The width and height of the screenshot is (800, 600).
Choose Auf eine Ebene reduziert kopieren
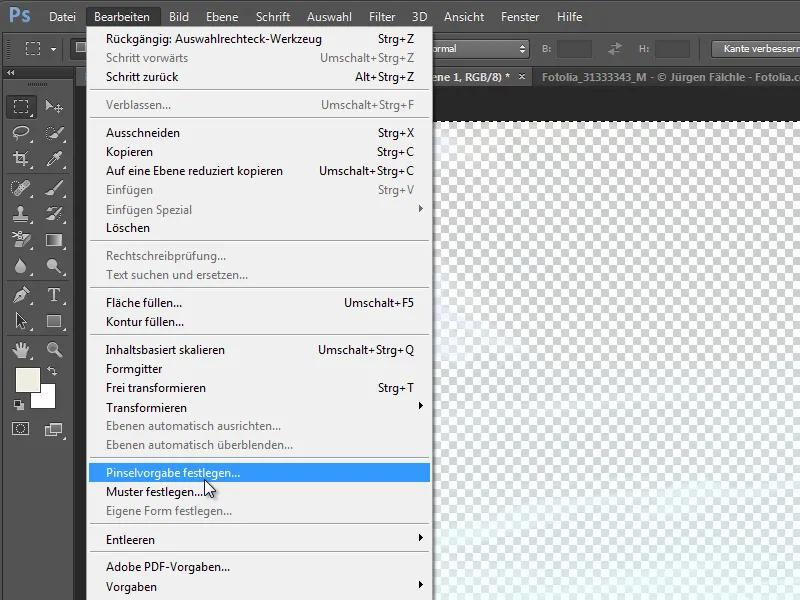260,170
